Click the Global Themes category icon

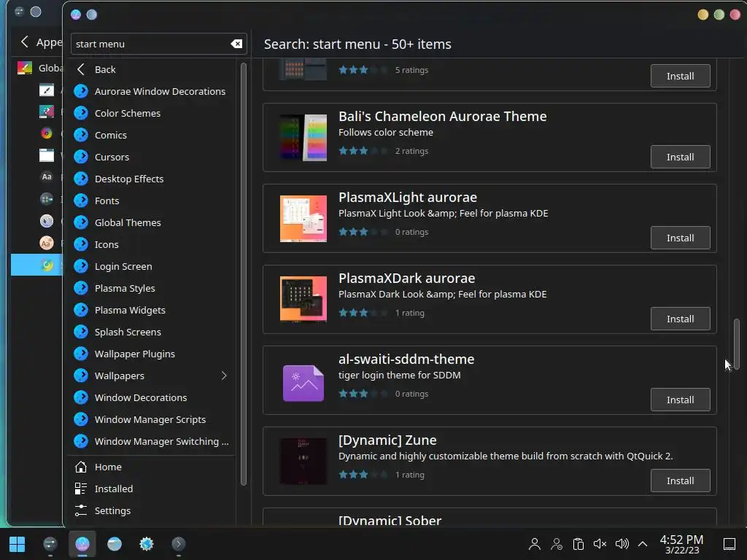[x=81, y=223]
